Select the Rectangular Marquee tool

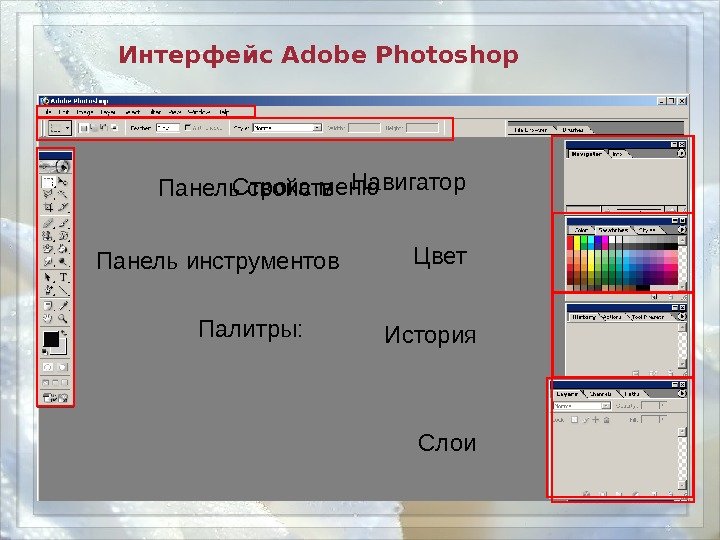tap(48, 182)
